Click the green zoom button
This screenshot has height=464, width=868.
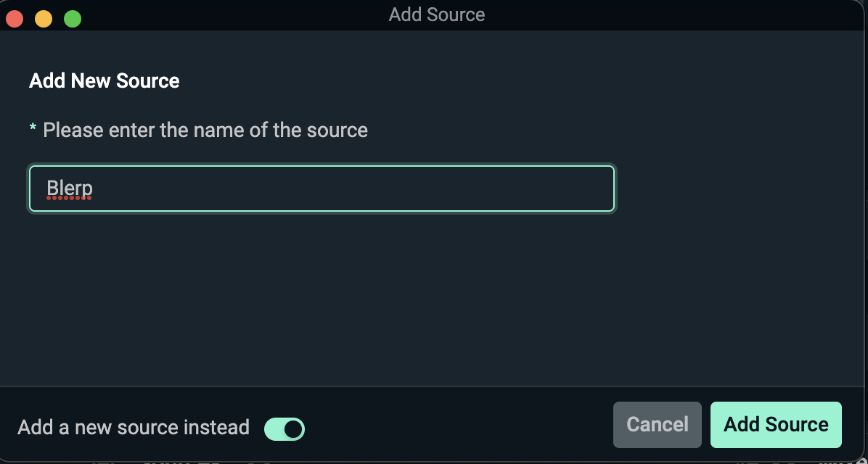click(x=72, y=18)
